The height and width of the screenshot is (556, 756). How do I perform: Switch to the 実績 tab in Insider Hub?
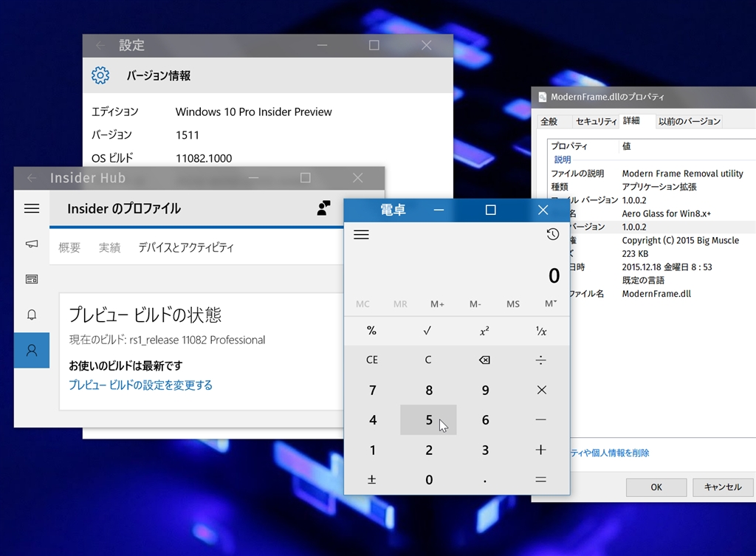tap(109, 248)
